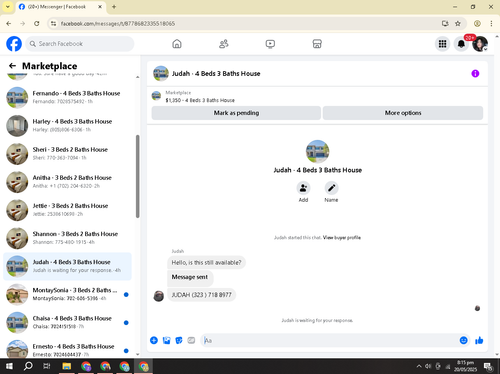The image size is (500, 374).
Task: Open Sheri 3 Beds 2 Baths House chat
Action: click(67, 153)
